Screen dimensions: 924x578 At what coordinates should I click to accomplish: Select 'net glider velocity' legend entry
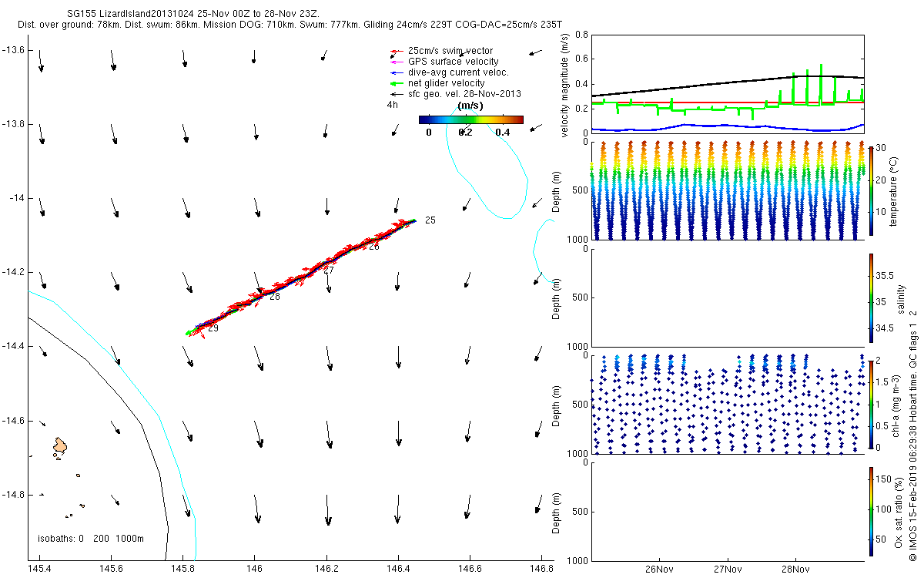click(x=447, y=83)
